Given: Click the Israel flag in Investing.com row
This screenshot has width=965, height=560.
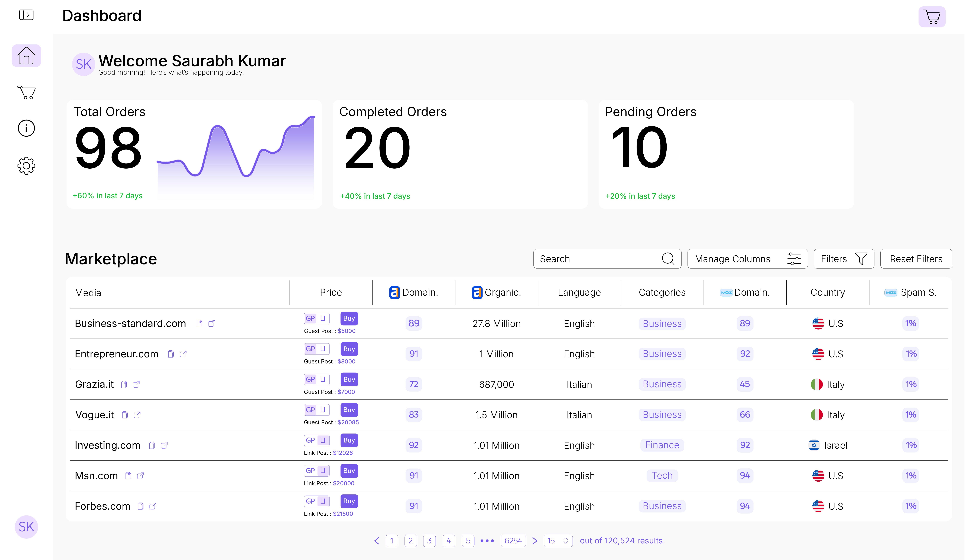Looking at the screenshot, I should click(x=814, y=445).
